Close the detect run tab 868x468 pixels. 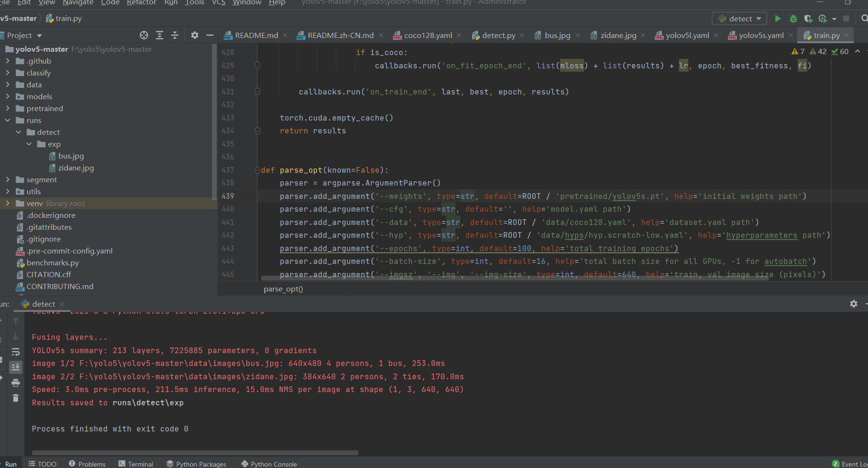[x=62, y=304]
